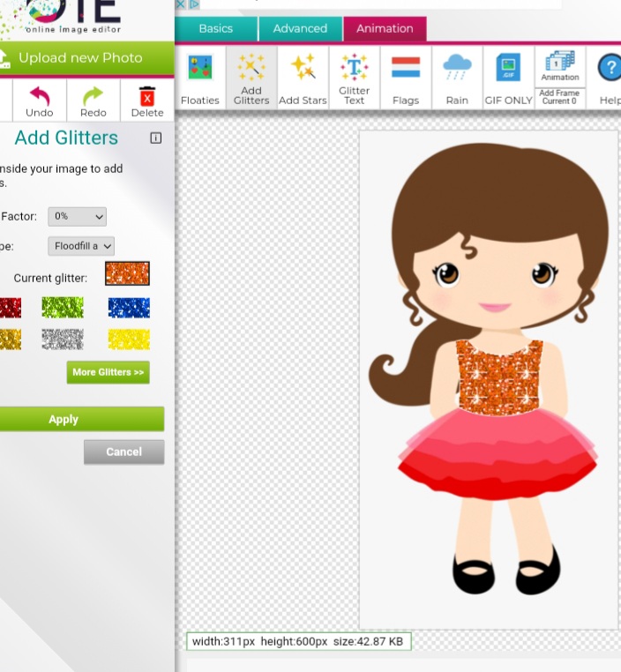Viewport: 621px width, 672px height.
Task: Select the Add Glitters tool
Action: pos(251,78)
